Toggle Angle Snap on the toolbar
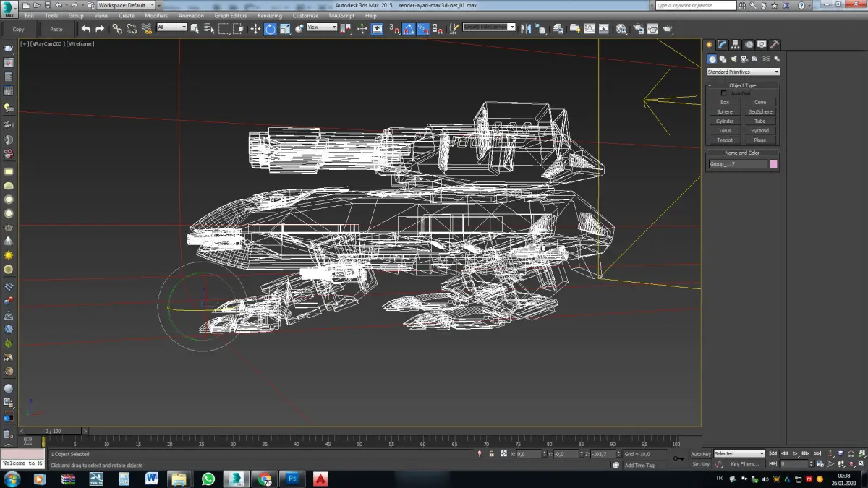868x488 pixels. 409,29
